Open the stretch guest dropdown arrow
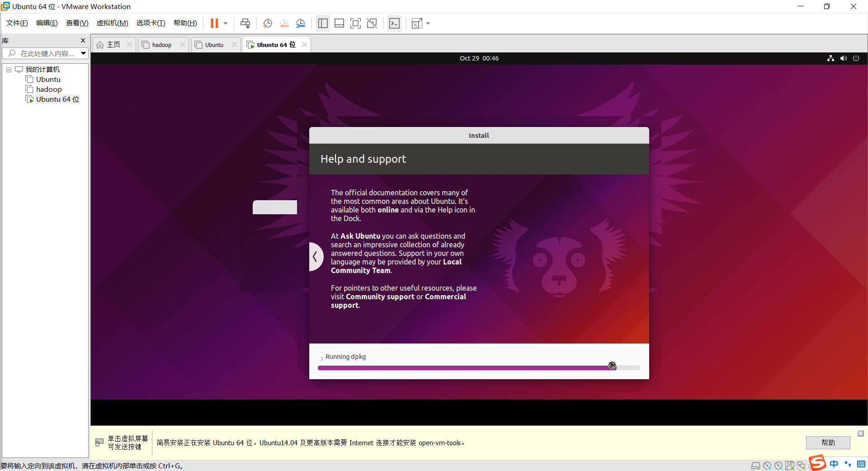868x471 pixels. [x=428, y=23]
